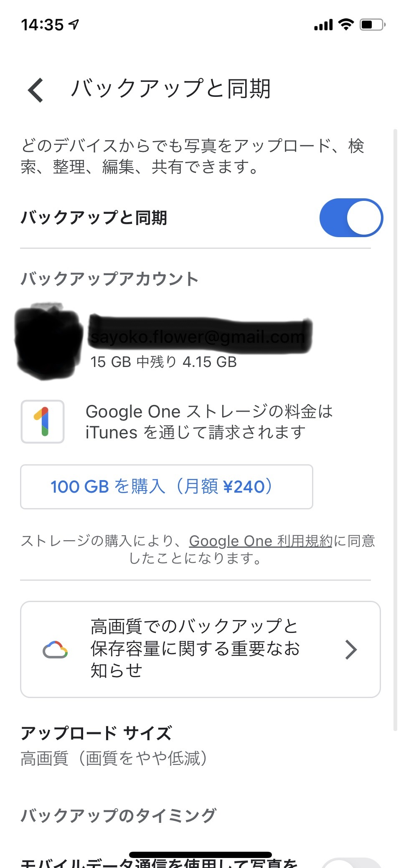Tap the Google One logo icon
This screenshot has width=401, height=868.
43,422
